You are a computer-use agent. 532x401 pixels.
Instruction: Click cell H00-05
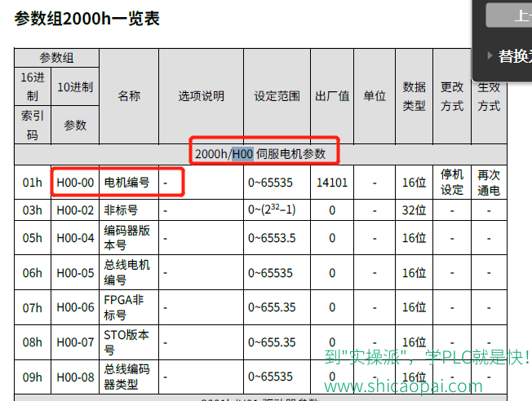(75, 272)
